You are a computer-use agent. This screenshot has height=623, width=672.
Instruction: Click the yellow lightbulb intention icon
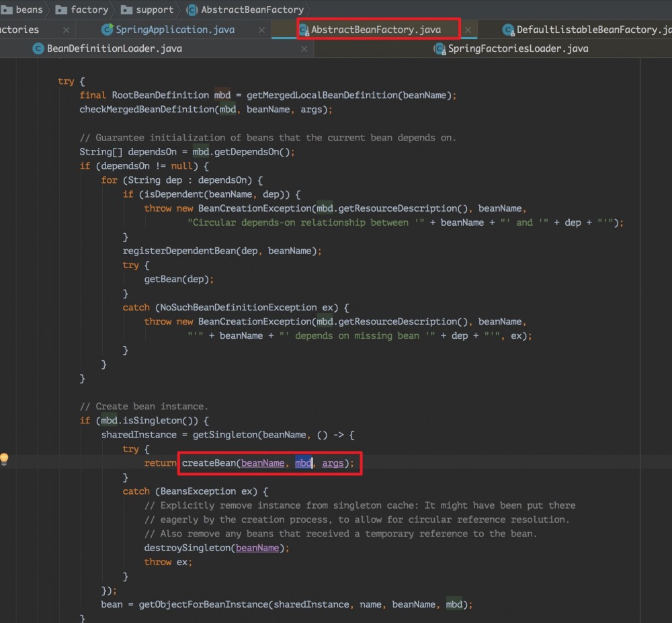tap(4, 459)
